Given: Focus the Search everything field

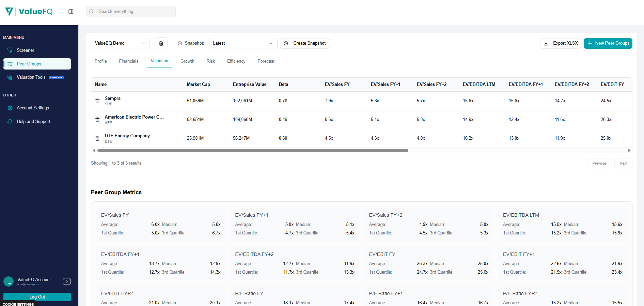Looking at the screenshot, I should (131, 12).
